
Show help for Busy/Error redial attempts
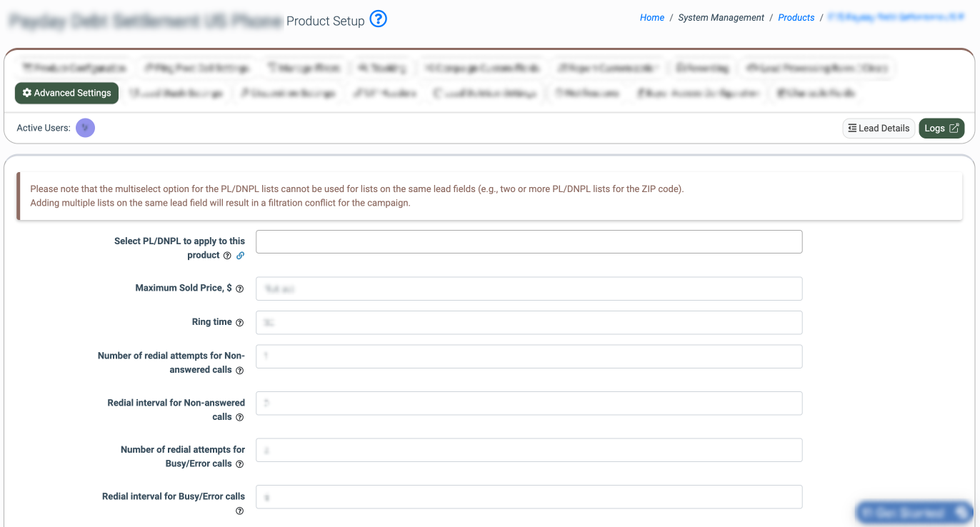pyautogui.click(x=240, y=464)
